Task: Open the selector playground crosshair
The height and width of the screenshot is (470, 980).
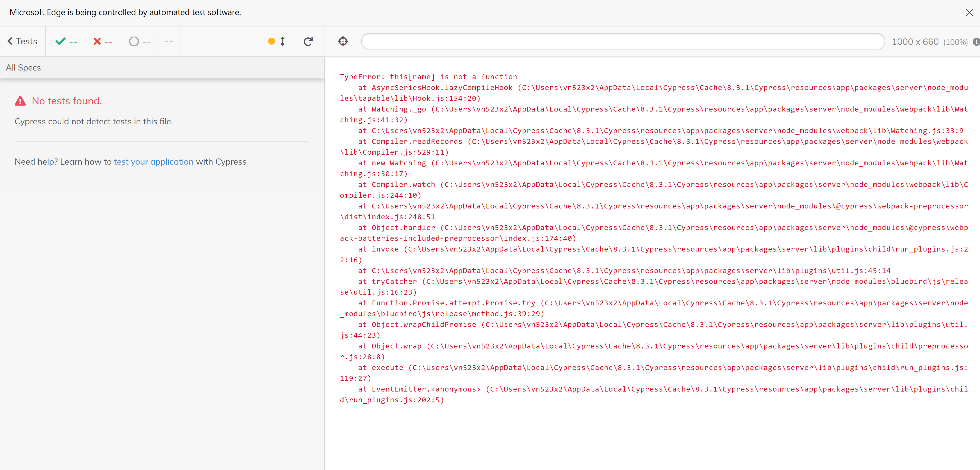Action: point(343,42)
